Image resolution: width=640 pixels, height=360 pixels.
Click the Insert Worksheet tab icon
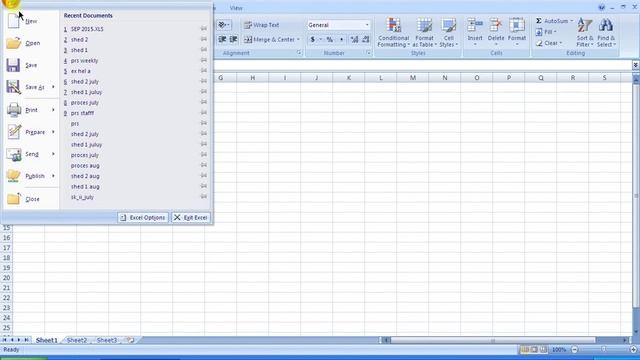130,340
